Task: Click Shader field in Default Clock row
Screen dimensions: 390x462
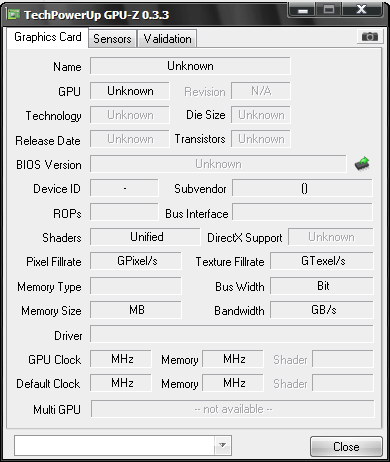Action: pyautogui.click(x=343, y=383)
